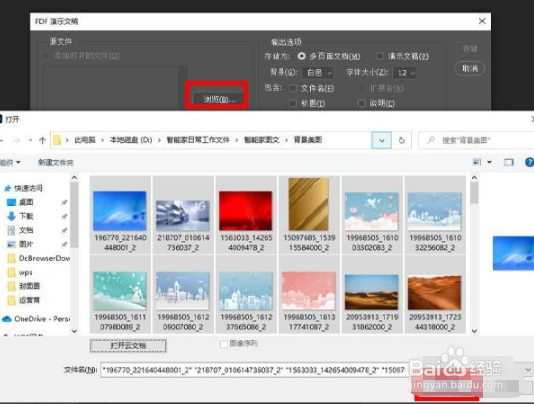Enable the 标题 checkbox
The width and height of the screenshot is (534, 404).
(x=293, y=103)
